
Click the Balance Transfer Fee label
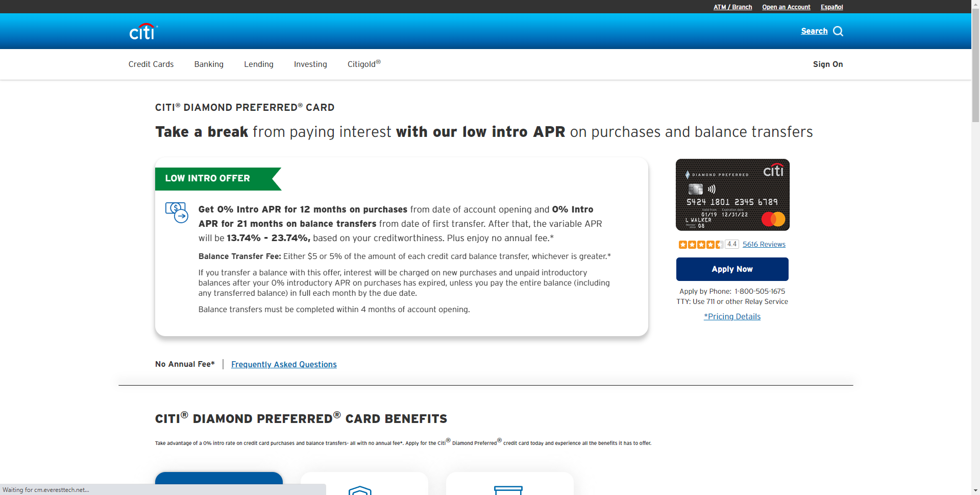[239, 256]
